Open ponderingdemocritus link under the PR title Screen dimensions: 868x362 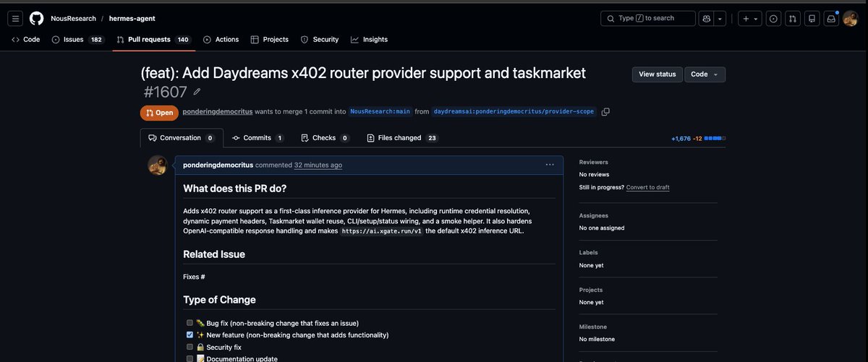click(x=218, y=112)
